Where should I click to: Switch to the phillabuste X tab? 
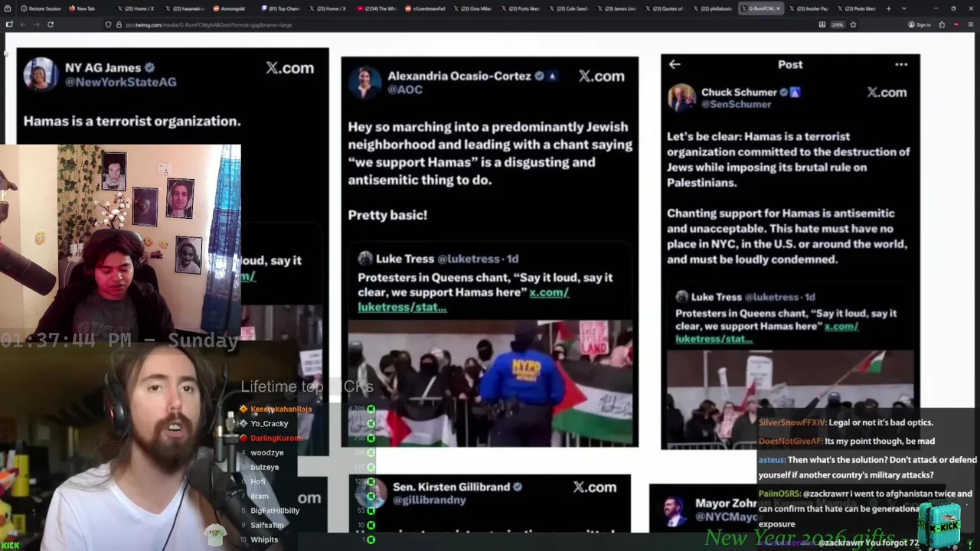point(713,8)
